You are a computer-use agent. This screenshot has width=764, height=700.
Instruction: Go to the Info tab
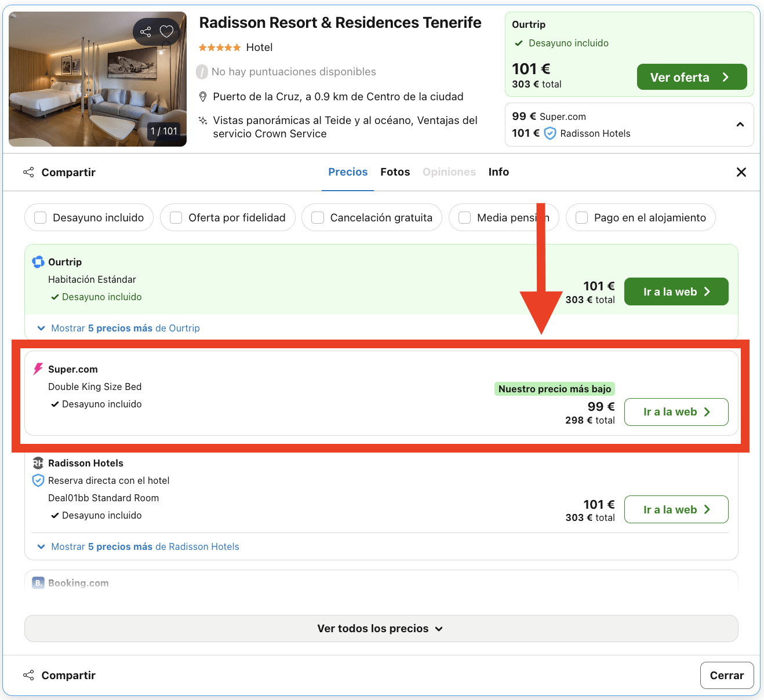click(x=499, y=172)
